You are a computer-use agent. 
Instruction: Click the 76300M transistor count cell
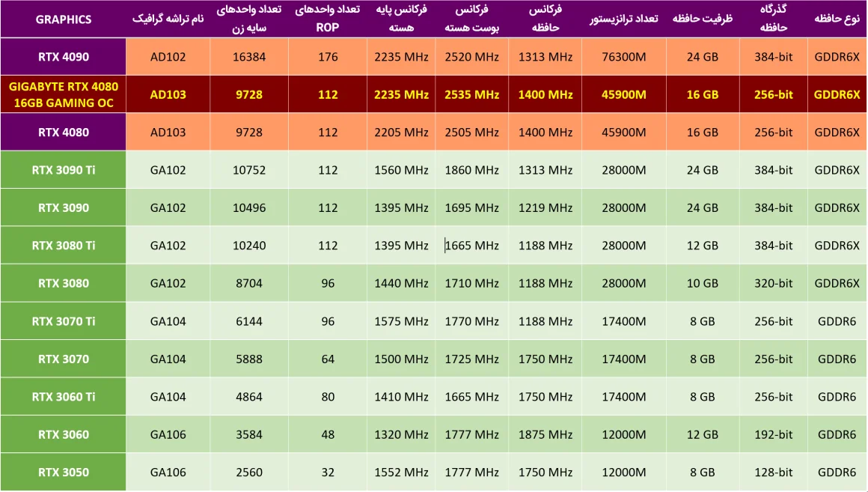click(624, 56)
